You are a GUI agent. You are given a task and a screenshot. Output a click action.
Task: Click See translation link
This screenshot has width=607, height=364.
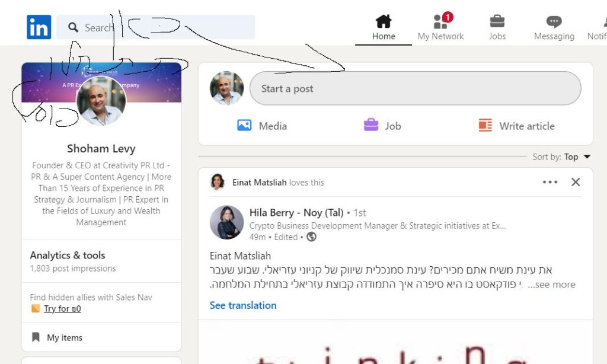[243, 305]
